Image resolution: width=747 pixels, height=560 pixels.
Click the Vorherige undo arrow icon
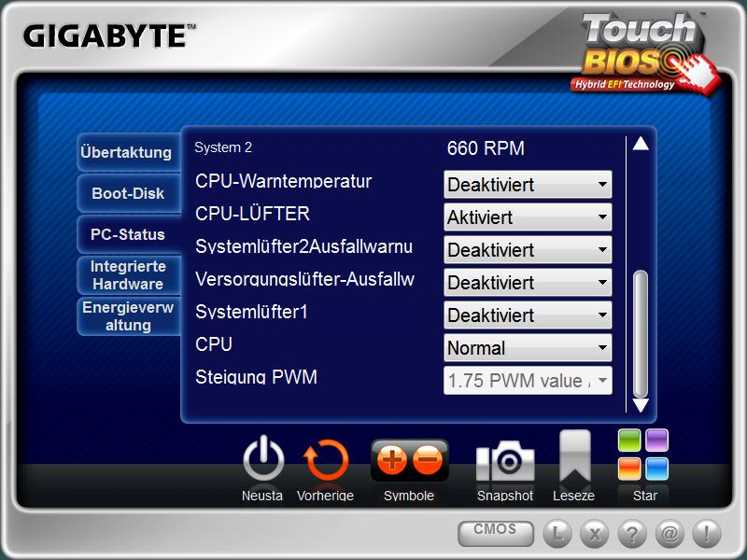[x=326, y=460]
